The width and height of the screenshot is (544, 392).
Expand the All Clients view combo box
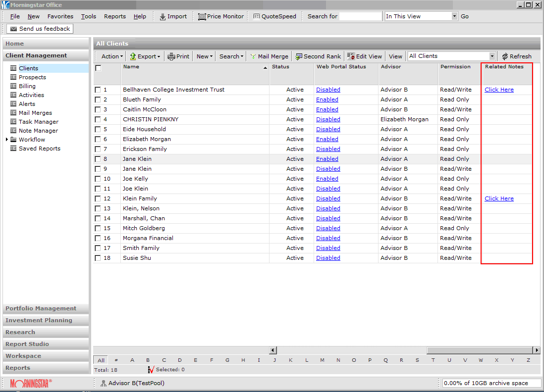pyautogui.click(x=492, y=56)
